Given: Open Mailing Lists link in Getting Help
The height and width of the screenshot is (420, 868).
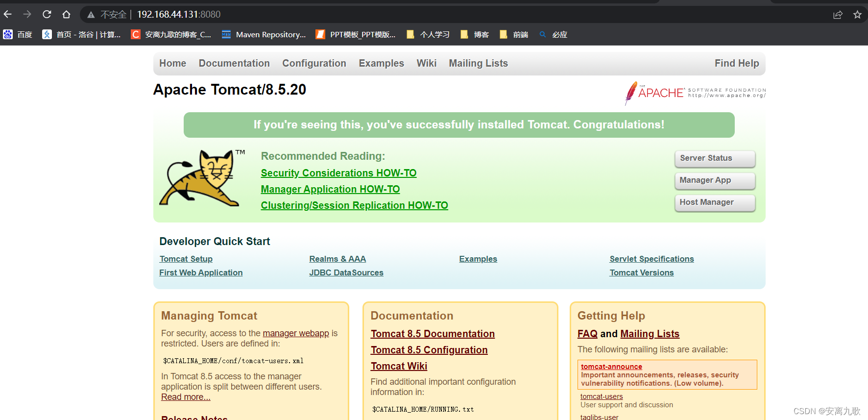Looking at the screenshot, I should 650,334.
